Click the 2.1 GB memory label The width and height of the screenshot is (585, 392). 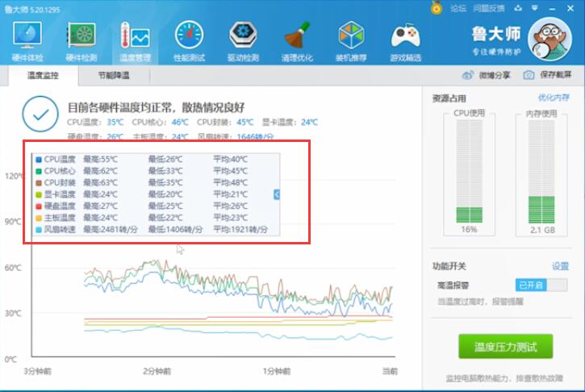click(x=542, y=230)
